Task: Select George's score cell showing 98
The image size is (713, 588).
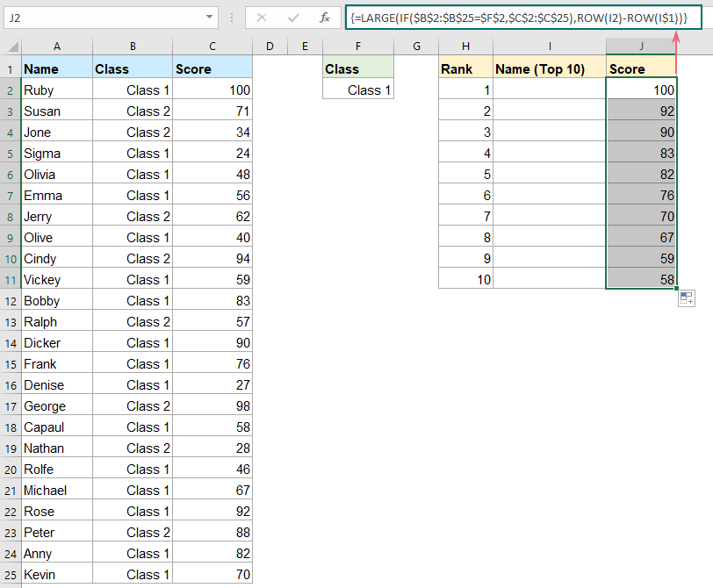Action: [x=212, y=406]
